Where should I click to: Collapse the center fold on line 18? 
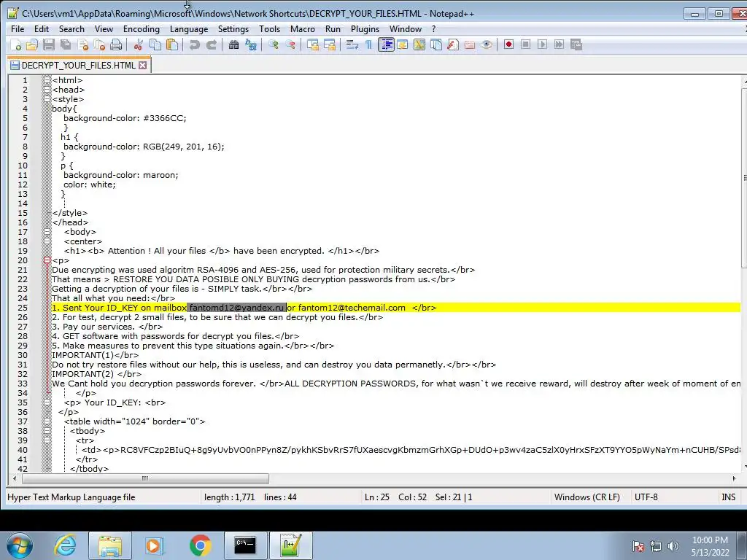tap(47, 241)
